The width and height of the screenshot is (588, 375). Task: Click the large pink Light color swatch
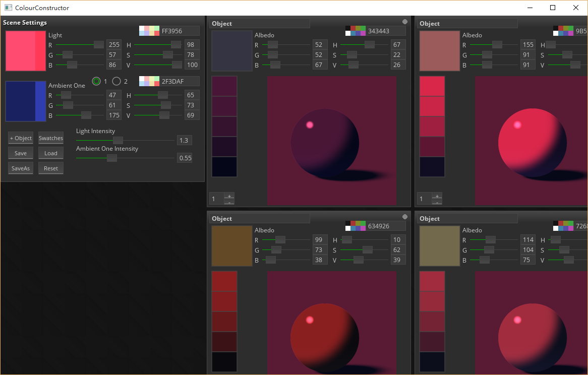click(x=26, y=51)
